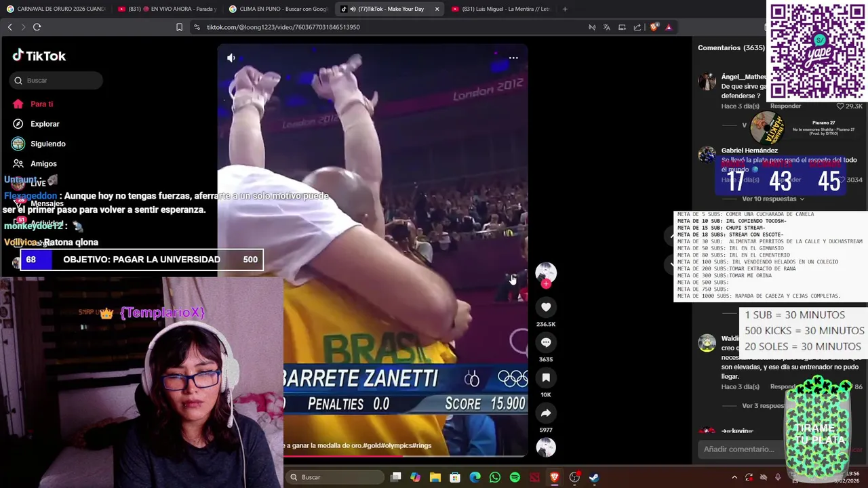Viewport: 868px width, 488px height.
Task: Reply to Ángel_Matheu's comment
Action: [785, 106]
